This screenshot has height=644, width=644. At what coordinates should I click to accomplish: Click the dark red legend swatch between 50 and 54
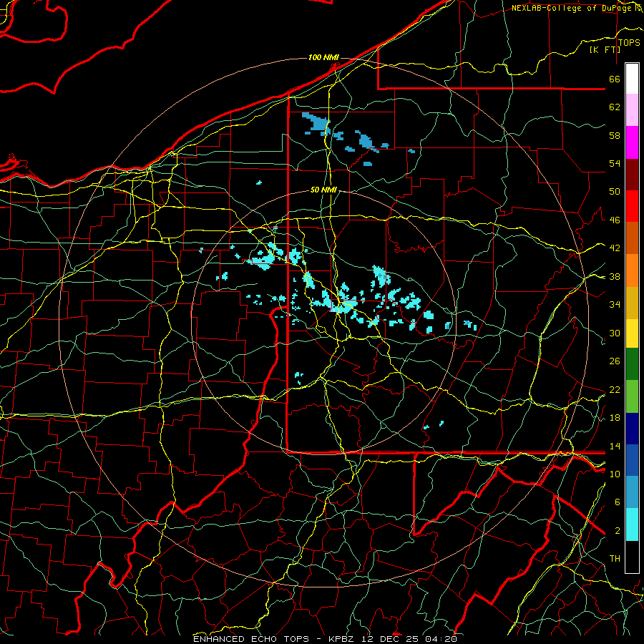point(632,175)
